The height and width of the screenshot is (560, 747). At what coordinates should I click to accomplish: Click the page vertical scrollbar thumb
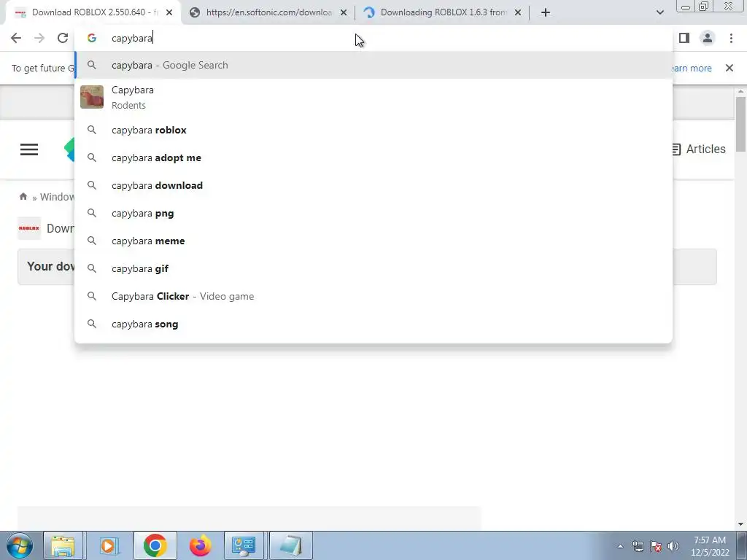pyautogui.click(x=741, y=124)
